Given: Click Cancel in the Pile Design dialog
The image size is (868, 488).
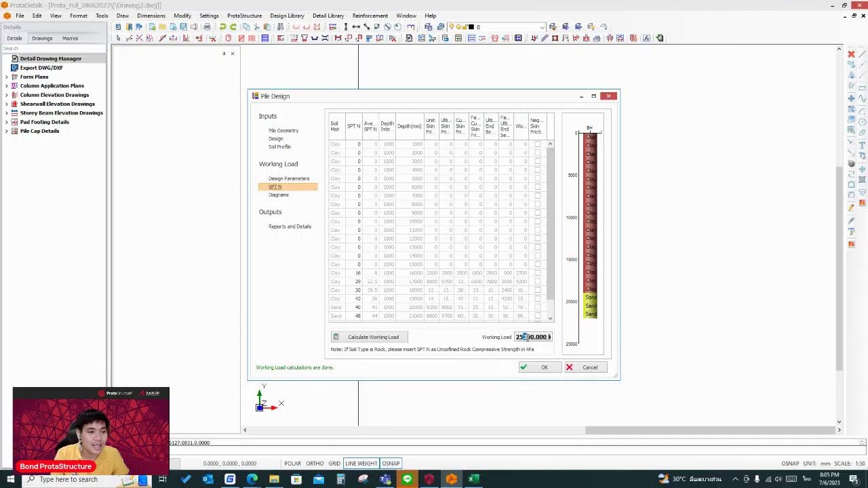Looking at the screenshot, I should click(x=585, y=367).
